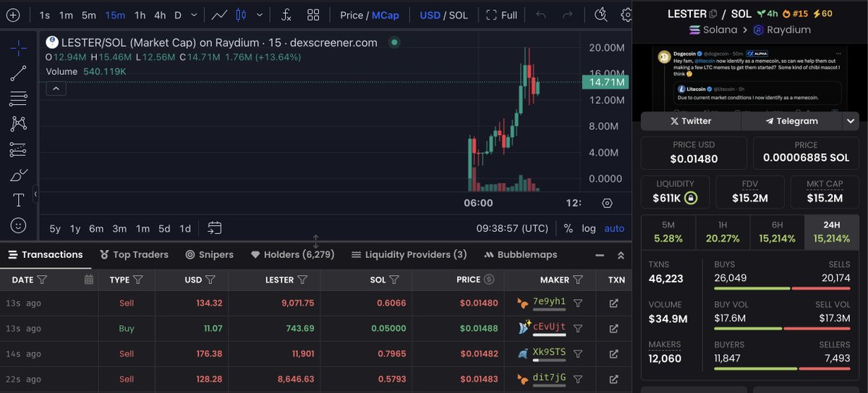The image size is (868, 393).
Task: Toggle Full screen chart mode
Action: point(502,14)
